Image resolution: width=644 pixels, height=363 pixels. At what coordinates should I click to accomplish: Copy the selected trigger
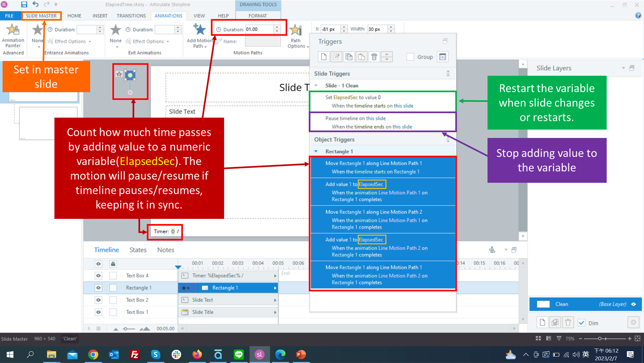click(349, 56)
